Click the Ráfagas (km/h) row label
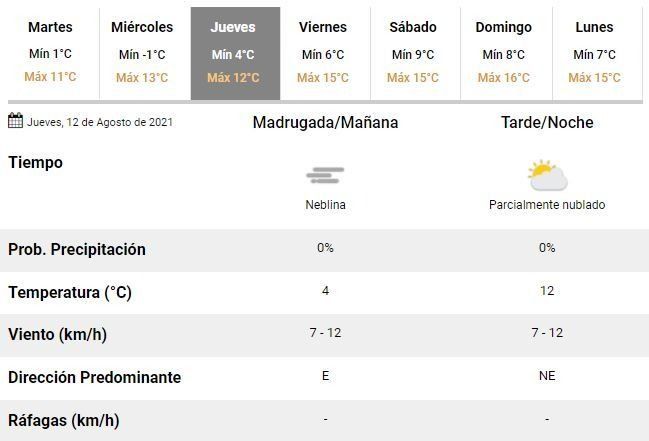The height and width of the screenshot is (441, 649). pyautogui.click(x=64, y=420)
